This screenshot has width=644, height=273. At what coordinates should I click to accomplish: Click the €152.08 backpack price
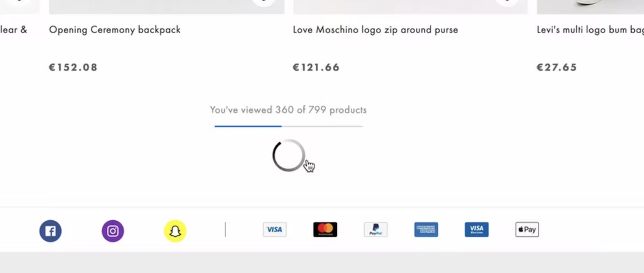(x=73, y=67)
